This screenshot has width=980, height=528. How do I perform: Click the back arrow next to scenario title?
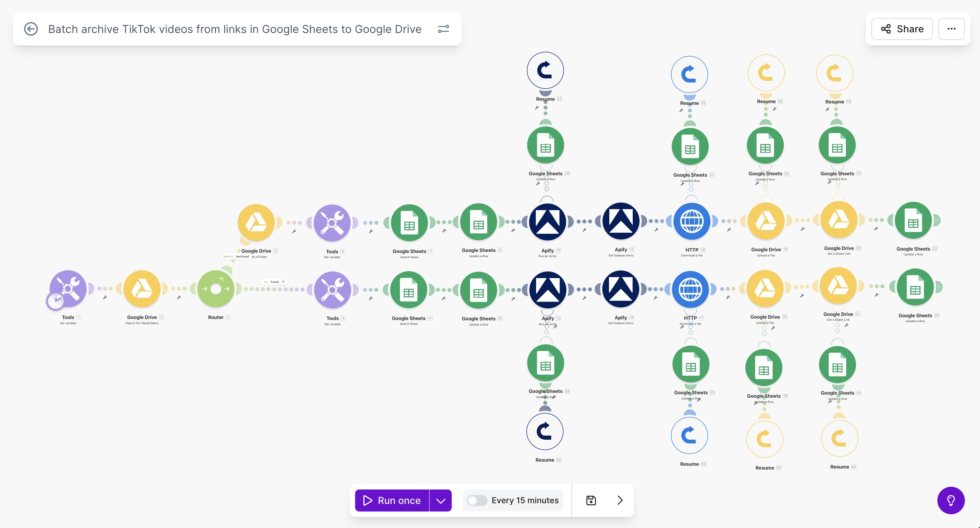[x=31, y=29]
